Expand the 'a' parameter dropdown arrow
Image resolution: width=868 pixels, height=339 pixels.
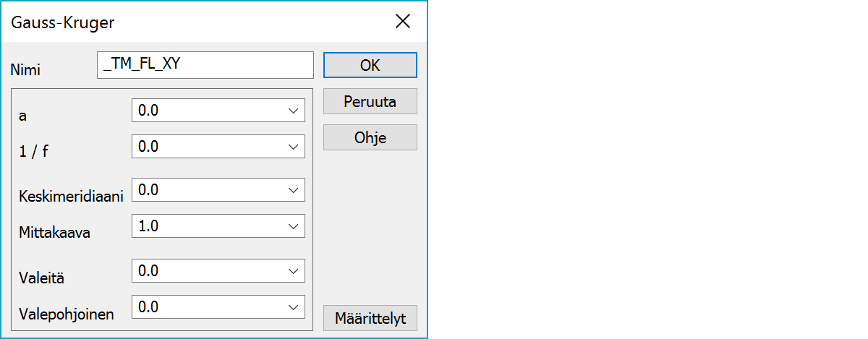tap(294, 111)
